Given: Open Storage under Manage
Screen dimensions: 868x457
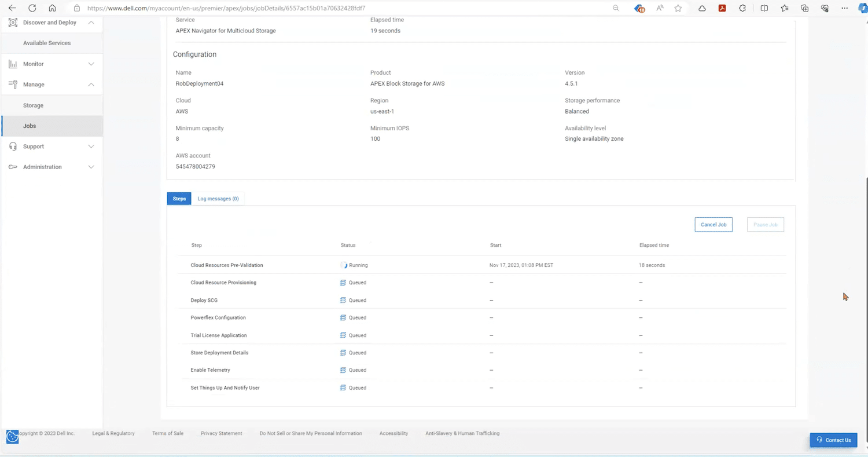Looking at the screenshot, I should tap(33, 105).
